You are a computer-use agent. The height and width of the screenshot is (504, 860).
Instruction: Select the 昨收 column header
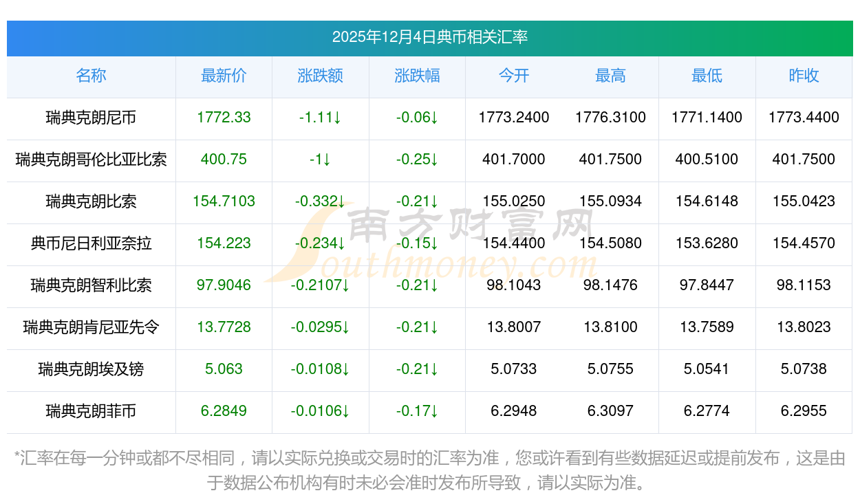(x=804, y=76)
